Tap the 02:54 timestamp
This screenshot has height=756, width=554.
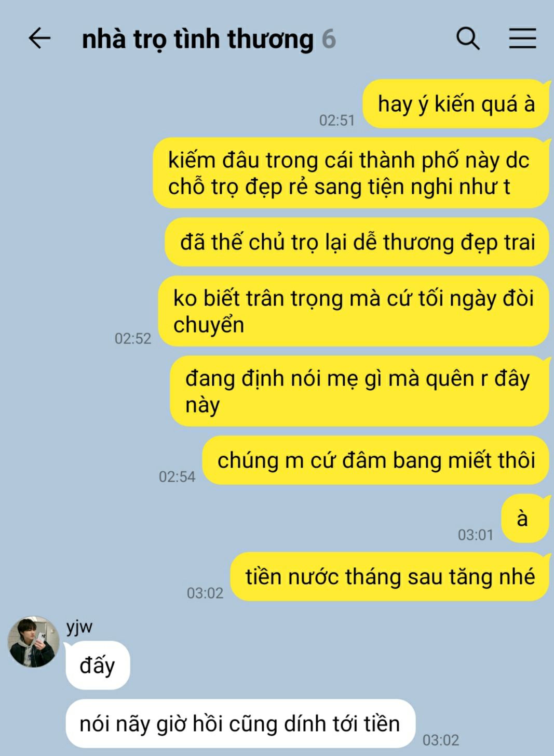click(x=177, y=477)
